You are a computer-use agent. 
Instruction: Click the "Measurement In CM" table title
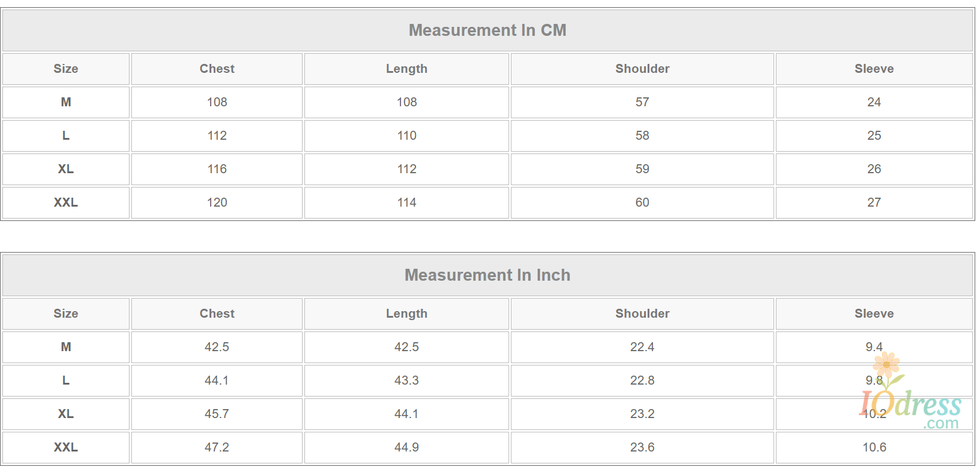click(487, 30)
